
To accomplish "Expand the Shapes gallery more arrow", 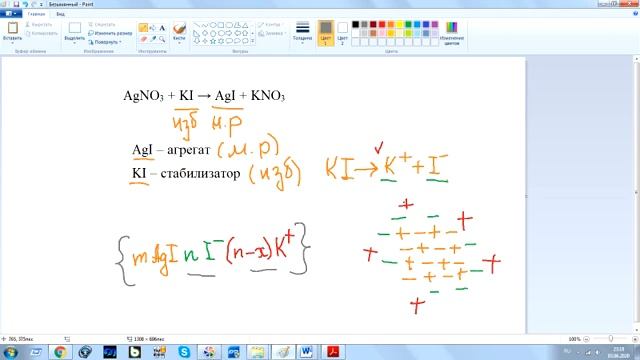I will coord(252,41).
